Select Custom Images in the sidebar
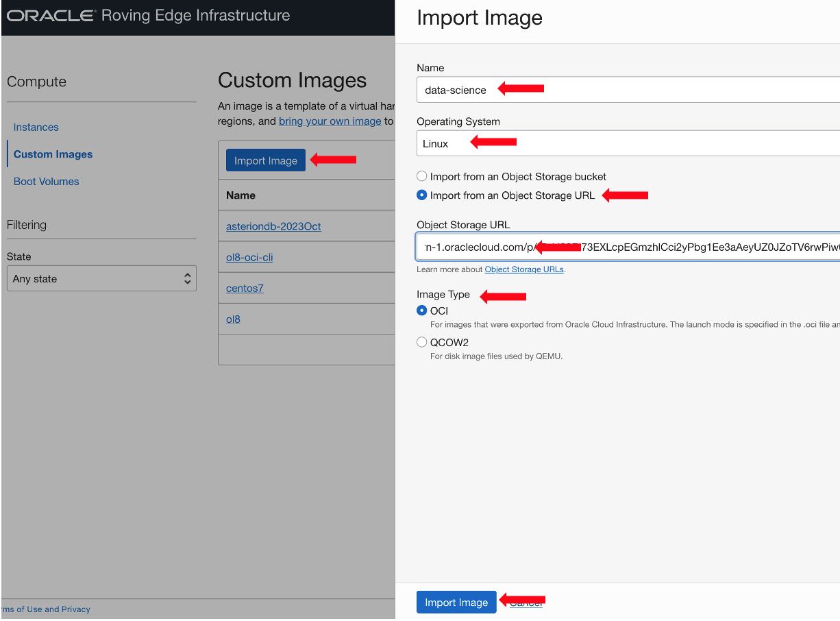840x621 pixels. click(x=52, y=154)
